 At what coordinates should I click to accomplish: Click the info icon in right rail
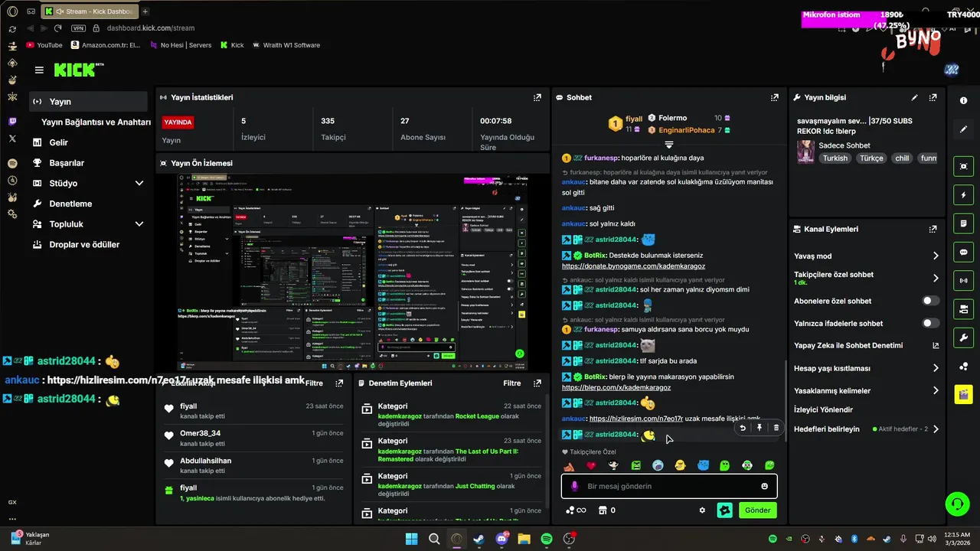coord(963,101)
